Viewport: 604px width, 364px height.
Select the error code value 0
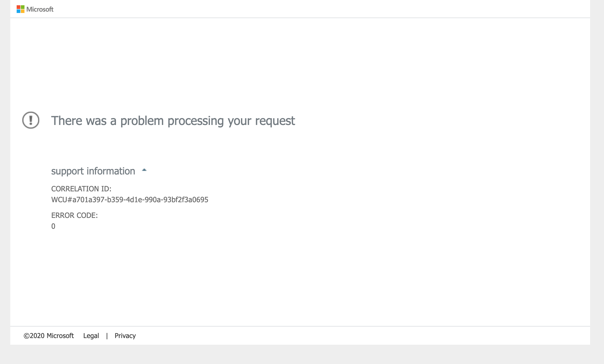coord(53,226)
